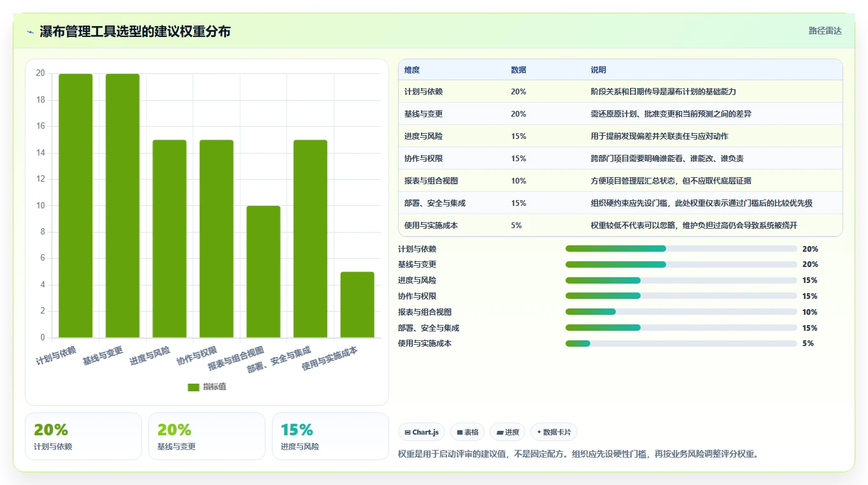Click the 路径雷达 label in the header
Image resolution: width=868 pixels, height=485 pixels.
[x=825, y=31]
